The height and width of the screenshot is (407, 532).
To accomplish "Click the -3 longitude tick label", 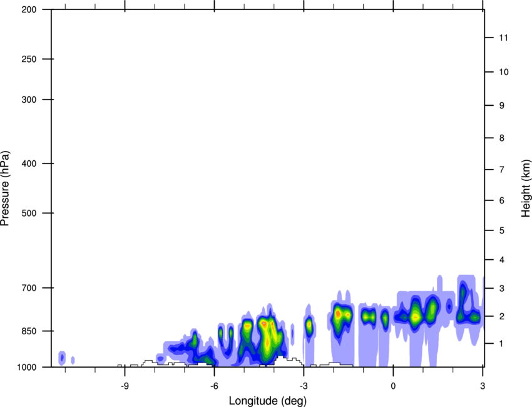I will coord(304,384).
